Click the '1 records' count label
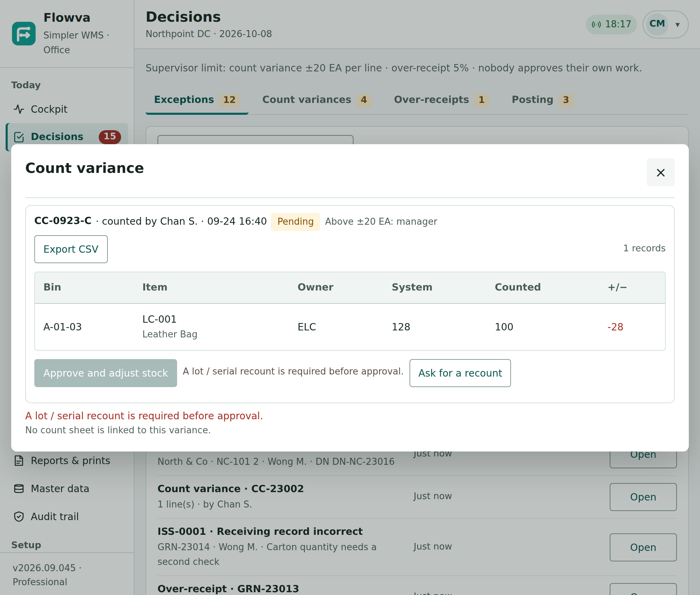This screenshot has width=700, height=595. pyautogui.click(x=644, y=248)
